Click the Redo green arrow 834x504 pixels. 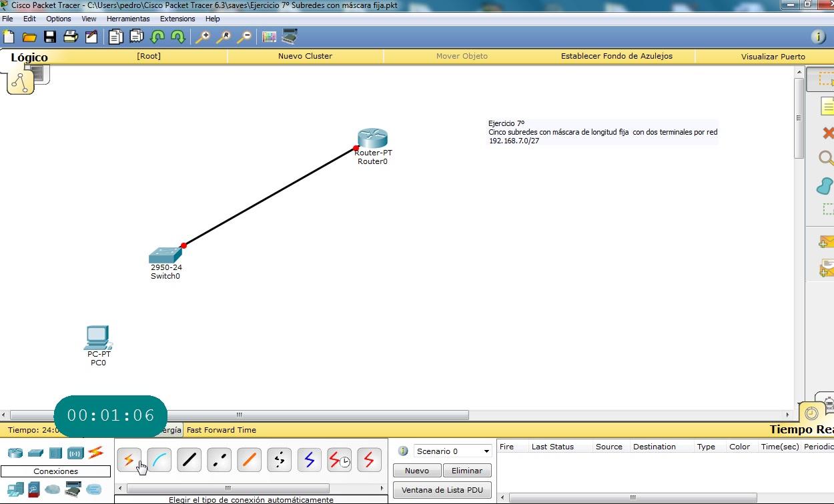point(177,37)
